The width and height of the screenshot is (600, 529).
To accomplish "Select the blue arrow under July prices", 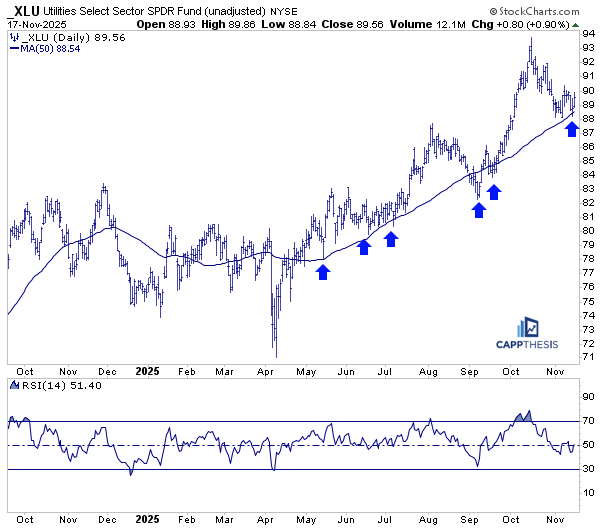I will pos(392,238).
